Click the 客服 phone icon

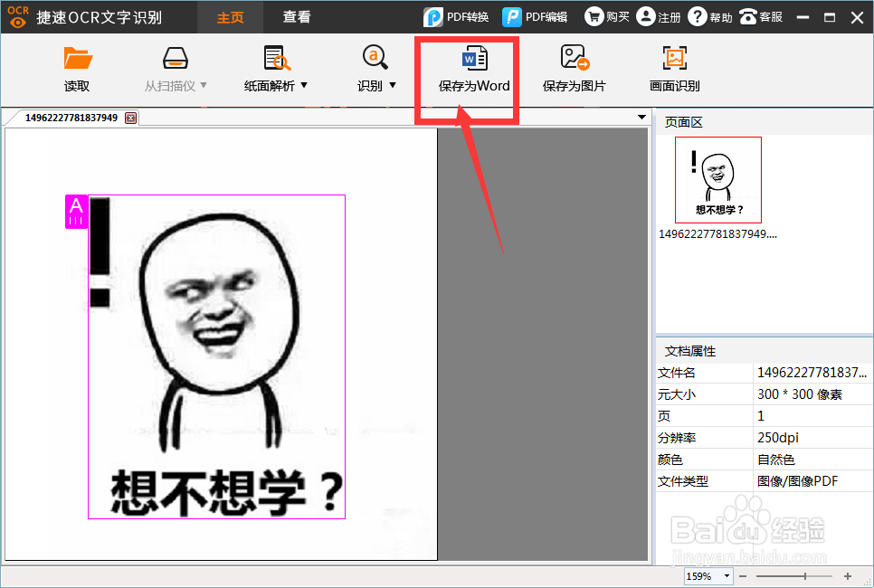(747, 16)
